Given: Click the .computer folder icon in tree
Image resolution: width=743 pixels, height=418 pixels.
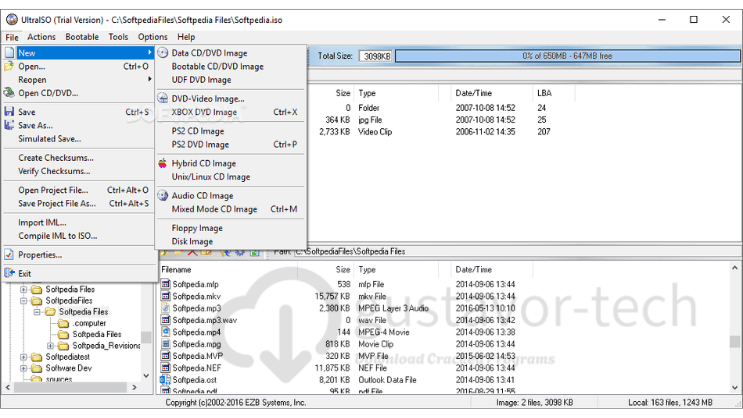Looking at the screenshot, I should click(63, 323).
